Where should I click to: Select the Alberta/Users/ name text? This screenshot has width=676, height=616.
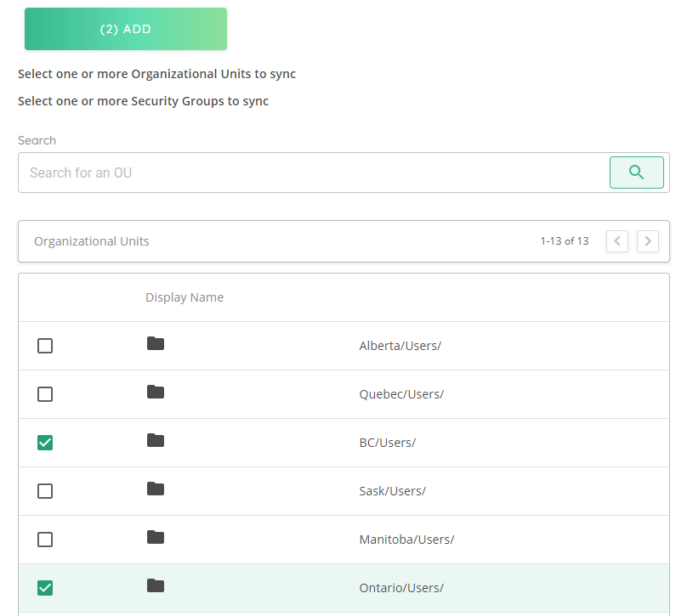400,346
